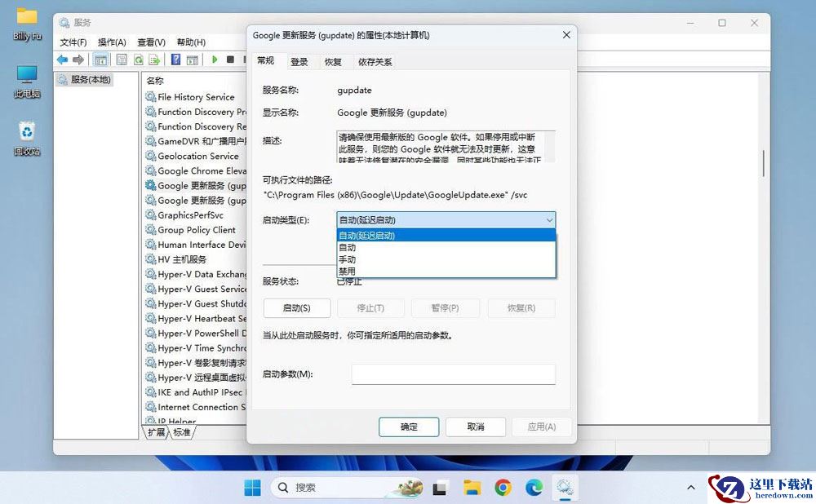
Task: Click the 启动参数(M) input field
Action: pyautogui.click(x=453, y=374)
